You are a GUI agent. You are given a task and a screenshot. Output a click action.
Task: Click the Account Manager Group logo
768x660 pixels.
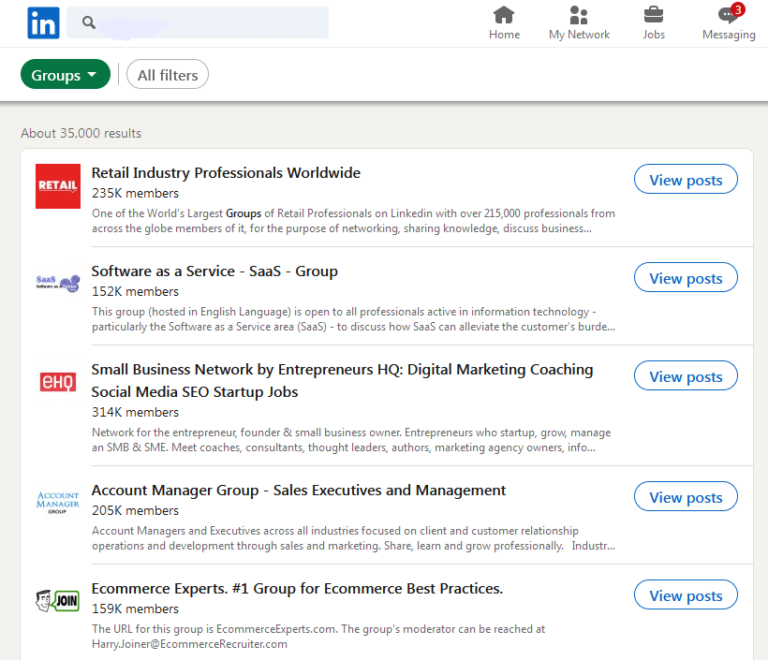[x=58, y=502]
